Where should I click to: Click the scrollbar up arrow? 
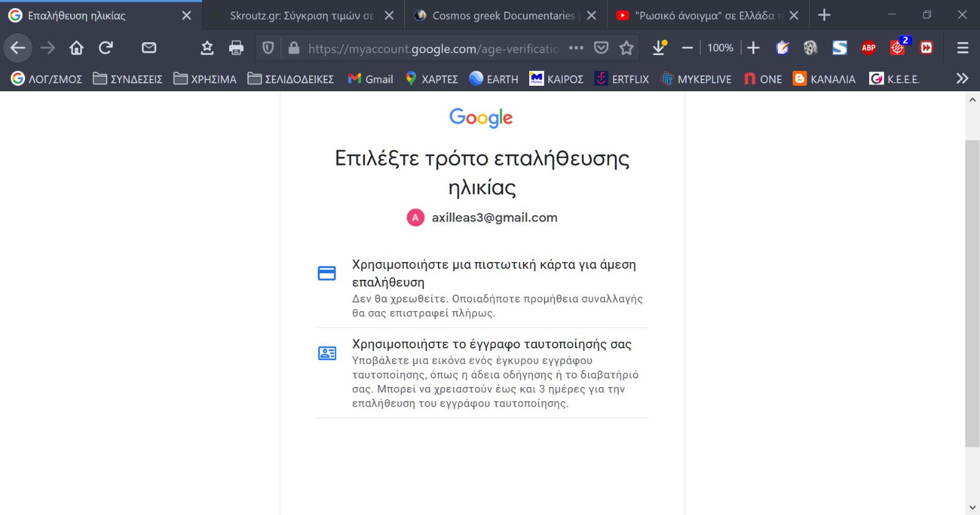coord(972,99)
